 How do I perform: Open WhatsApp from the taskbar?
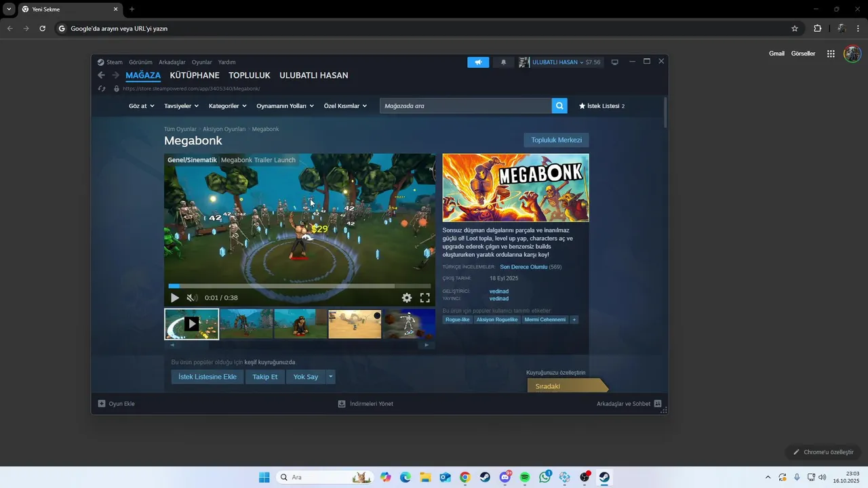tap(545, 477)
